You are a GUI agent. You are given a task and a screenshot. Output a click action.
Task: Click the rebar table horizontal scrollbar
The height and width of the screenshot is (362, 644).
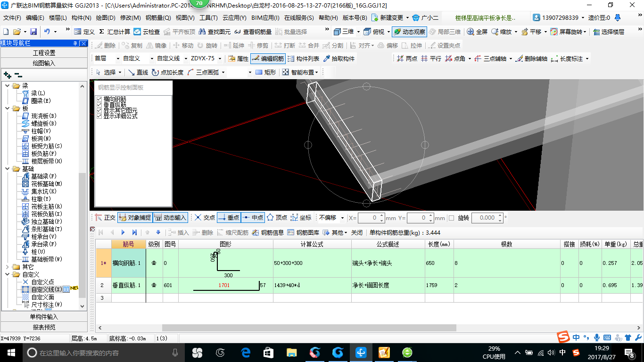(x=309, y=328)
